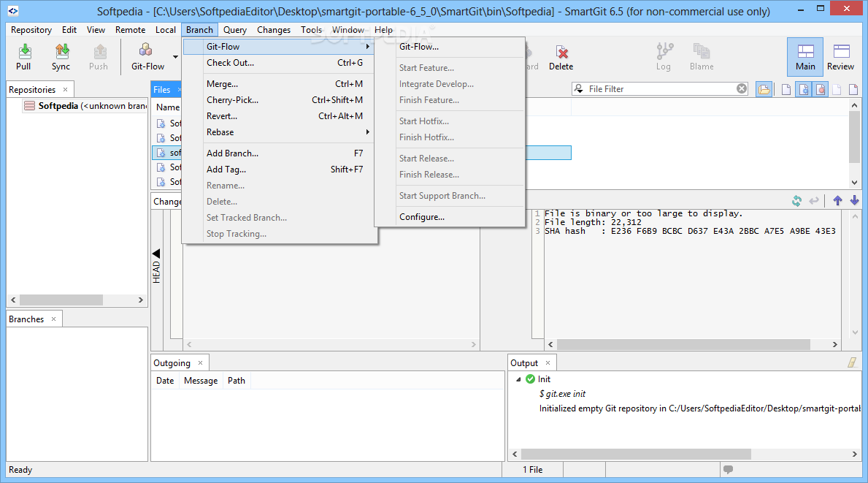Close the Branches tab
Screen dimensions: 868x483
pos(54,319)
